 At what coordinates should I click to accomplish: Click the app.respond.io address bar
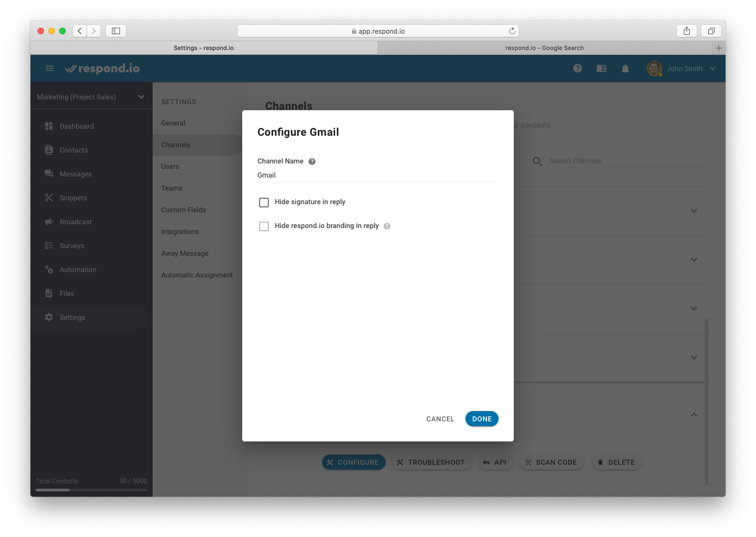coord(378,31)
